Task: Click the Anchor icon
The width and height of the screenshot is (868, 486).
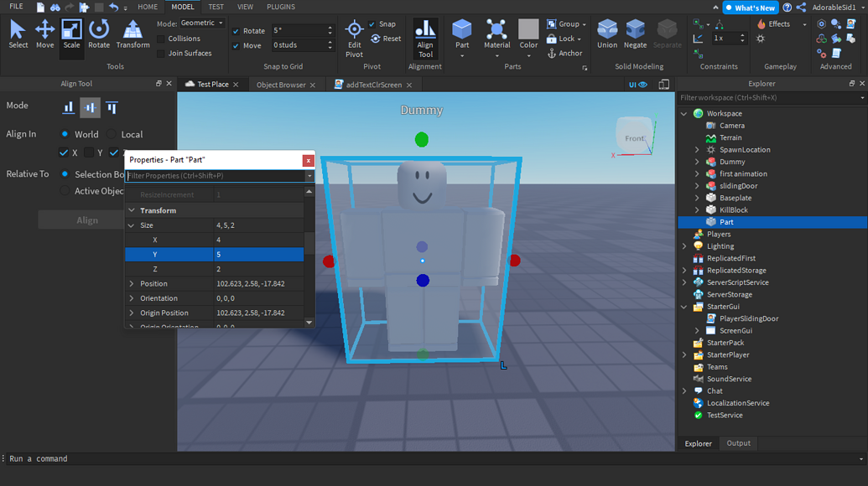Action: click(551, 53)
